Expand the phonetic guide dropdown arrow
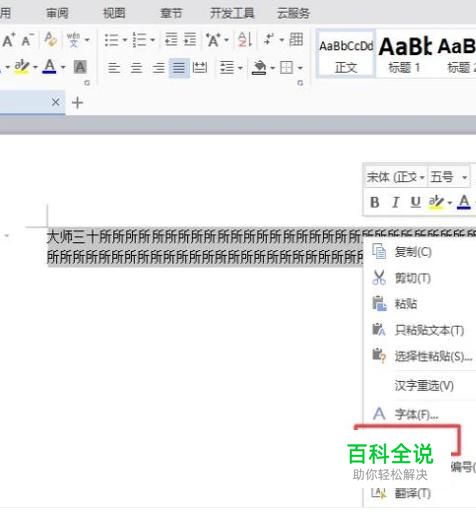 [87, 40]
